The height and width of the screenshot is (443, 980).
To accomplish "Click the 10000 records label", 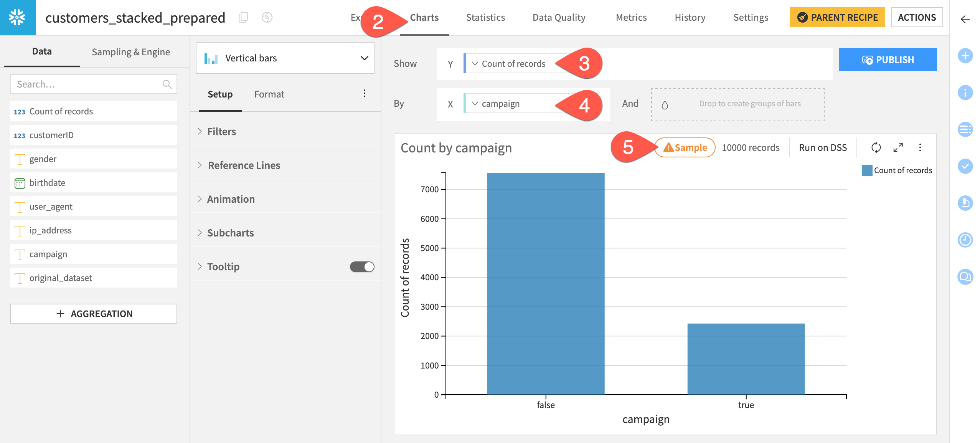I will tap(751, 148).
